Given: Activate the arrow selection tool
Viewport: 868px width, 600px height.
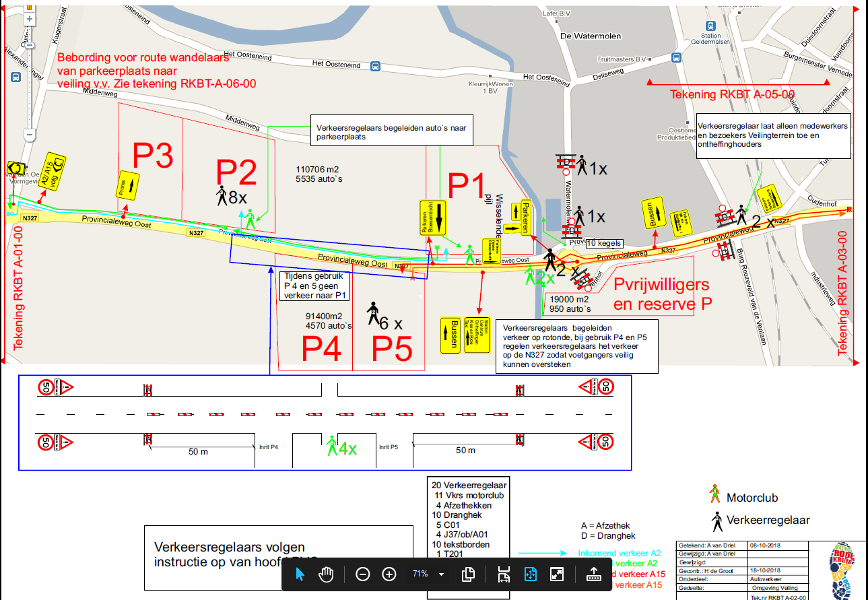Looking at the screenshot, I should pyautogui.click(x=300, y=574).
